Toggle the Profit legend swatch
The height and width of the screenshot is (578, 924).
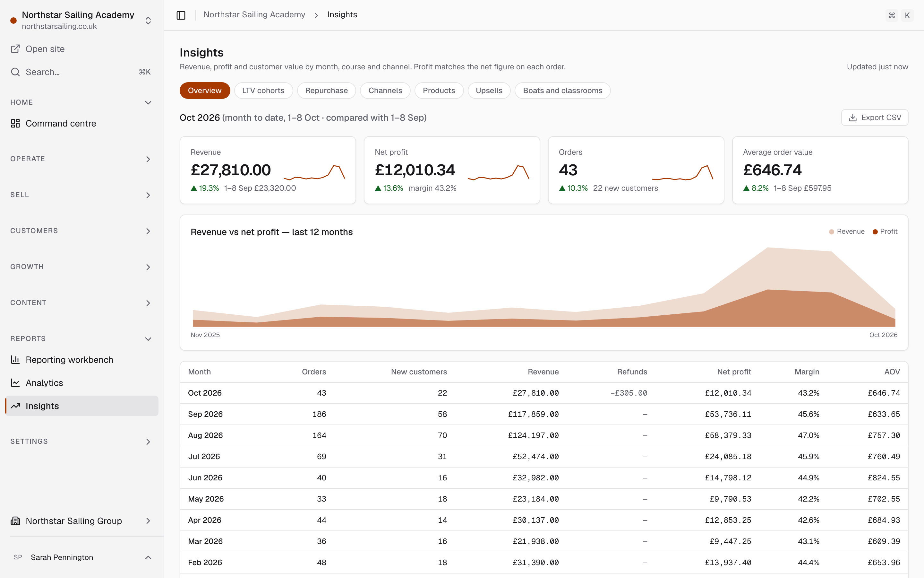[875, 232]
